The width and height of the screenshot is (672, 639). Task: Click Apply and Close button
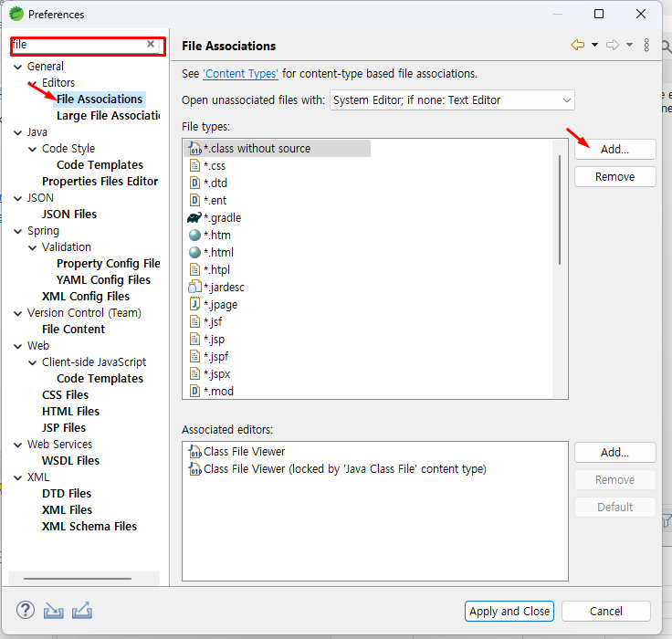(509, 611)
